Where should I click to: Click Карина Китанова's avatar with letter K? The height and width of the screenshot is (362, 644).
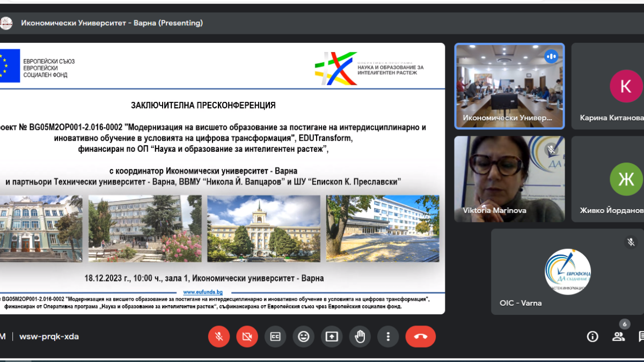pos(626,86)
